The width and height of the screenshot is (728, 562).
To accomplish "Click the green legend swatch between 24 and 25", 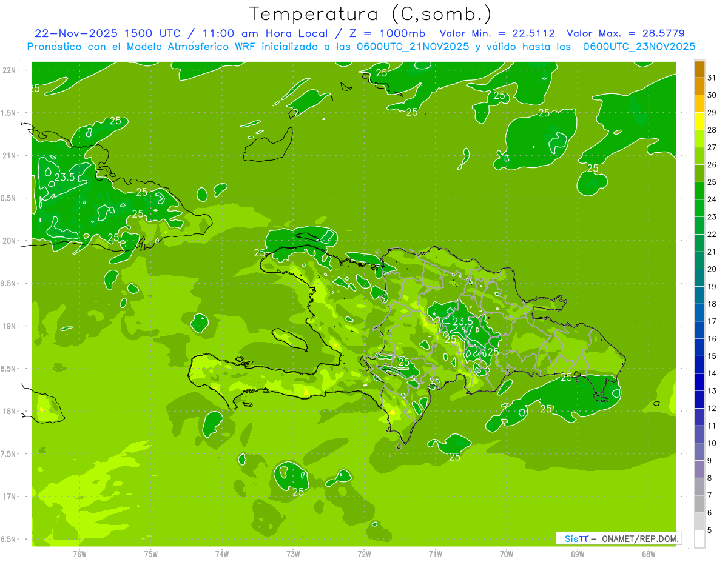I will 699,191.
